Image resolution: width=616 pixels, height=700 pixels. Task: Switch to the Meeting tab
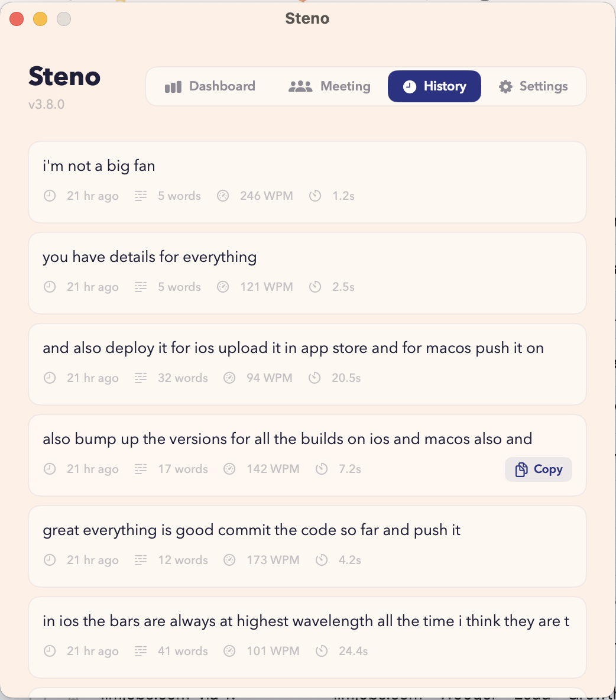click(x=329, y=86)
